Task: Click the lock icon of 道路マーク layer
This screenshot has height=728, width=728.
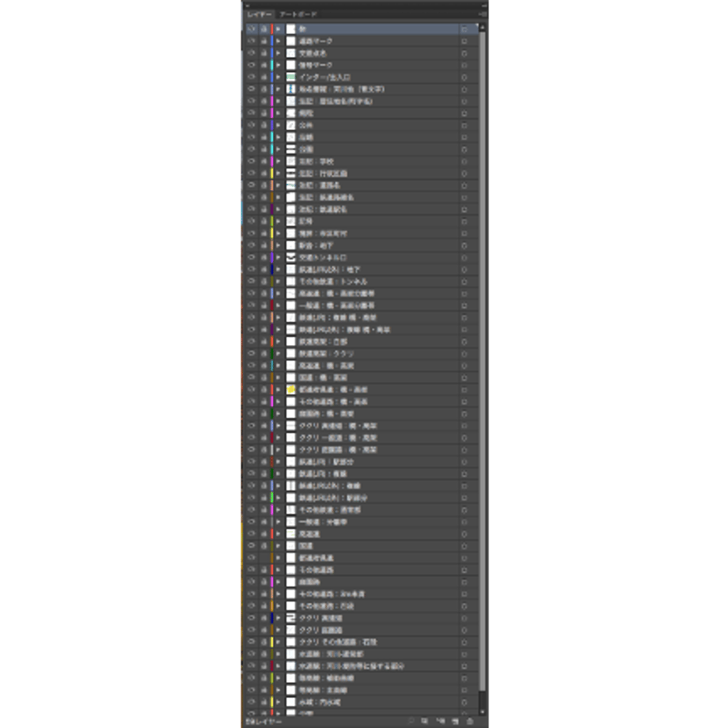Action: [x=264, y=41]
